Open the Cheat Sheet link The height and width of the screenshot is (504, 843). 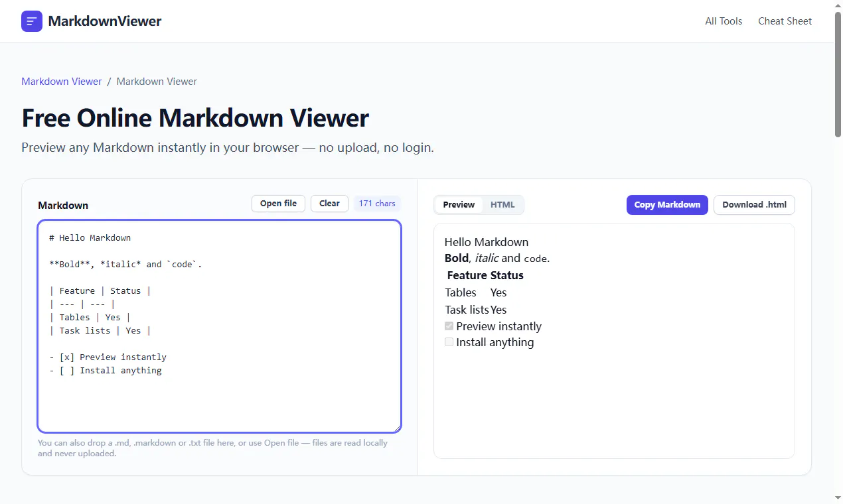pyautogui.click(x=785, y=21)
